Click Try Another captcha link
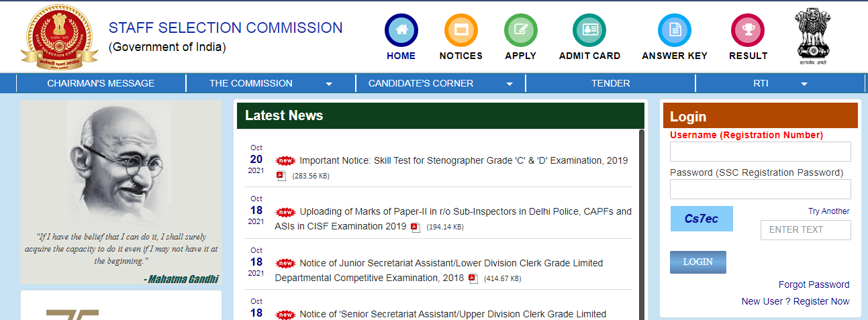The width and height of the screenshot is (868, 320). coord(828,211)
